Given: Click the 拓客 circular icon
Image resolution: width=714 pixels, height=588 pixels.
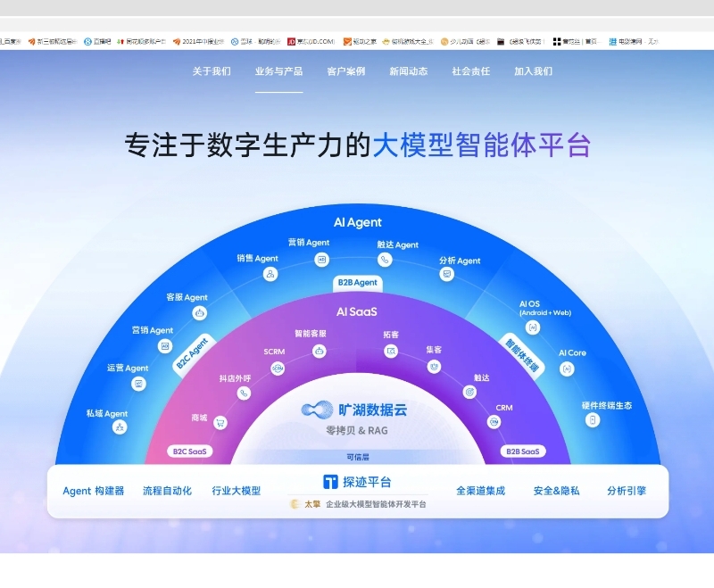Looking at the screenshot, I should coord(391,351).
